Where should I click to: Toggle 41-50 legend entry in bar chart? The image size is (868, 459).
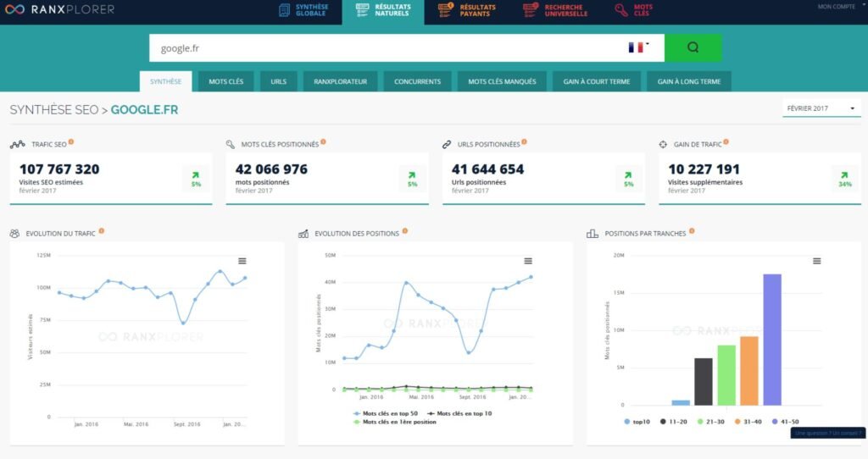coord(786,422)
